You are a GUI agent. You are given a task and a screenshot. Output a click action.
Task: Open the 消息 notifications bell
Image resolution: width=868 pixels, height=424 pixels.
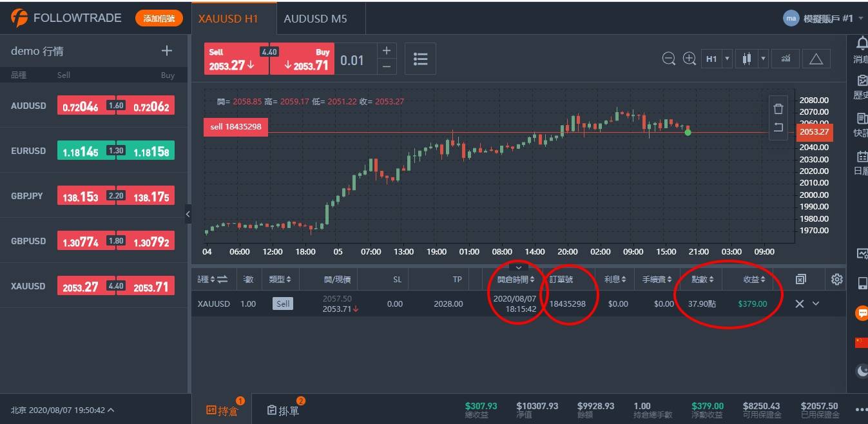coord(861,44)
